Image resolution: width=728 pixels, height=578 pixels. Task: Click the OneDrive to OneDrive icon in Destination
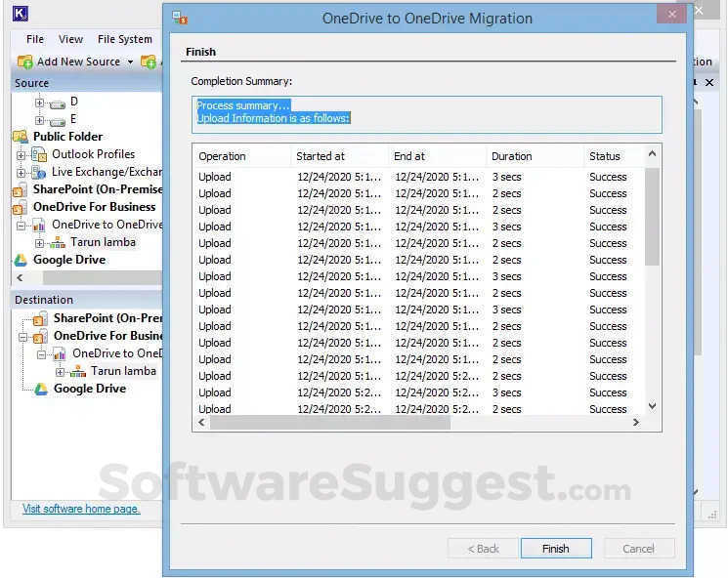point(60,354)
